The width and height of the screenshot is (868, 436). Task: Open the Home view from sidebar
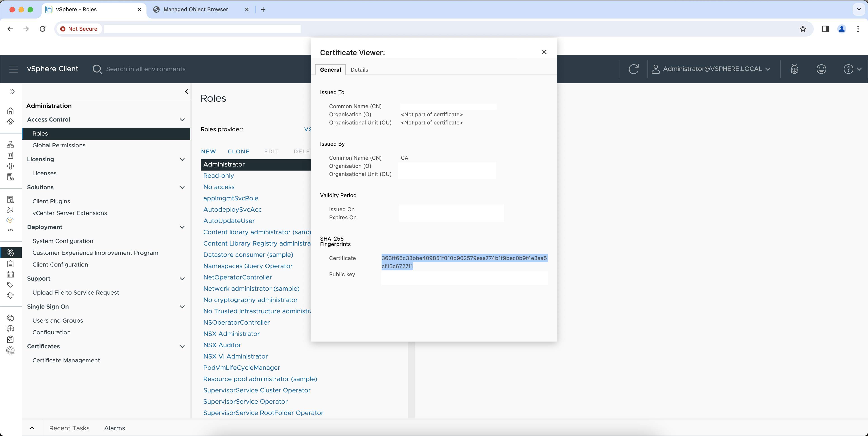point(10,111)
